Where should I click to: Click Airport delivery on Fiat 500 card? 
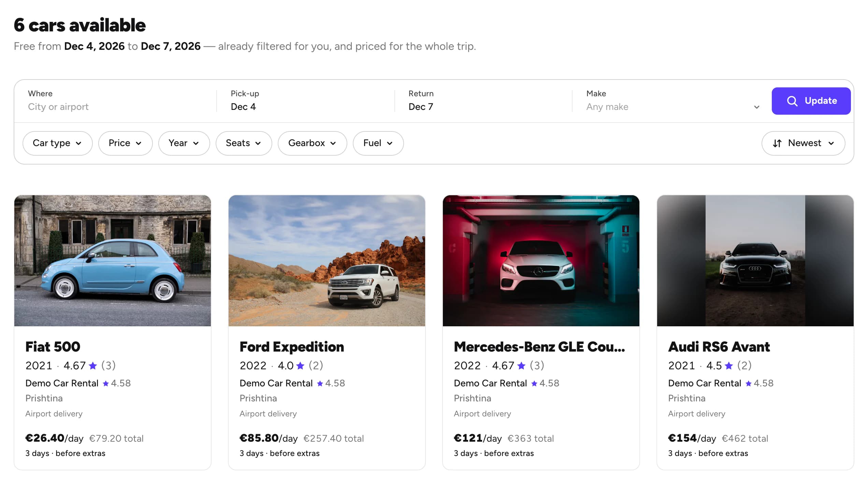(54, 414)
